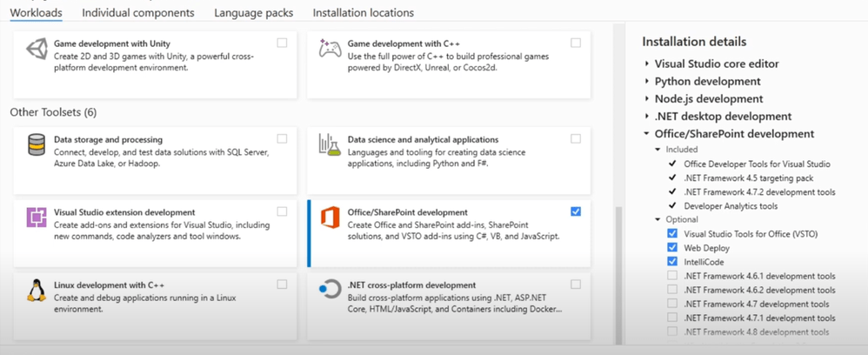This screenshot has width=868, height=355.
Task: Click the Other Toolsets (6) heading
Action: point(53,112)
